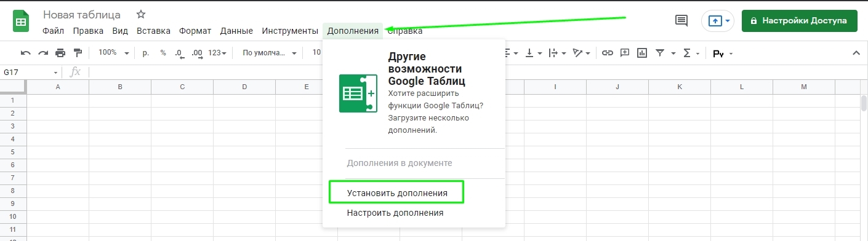Click the document title Новая таблица
The width and height of the screenshot is (868, 241).
tap(82, 14)
